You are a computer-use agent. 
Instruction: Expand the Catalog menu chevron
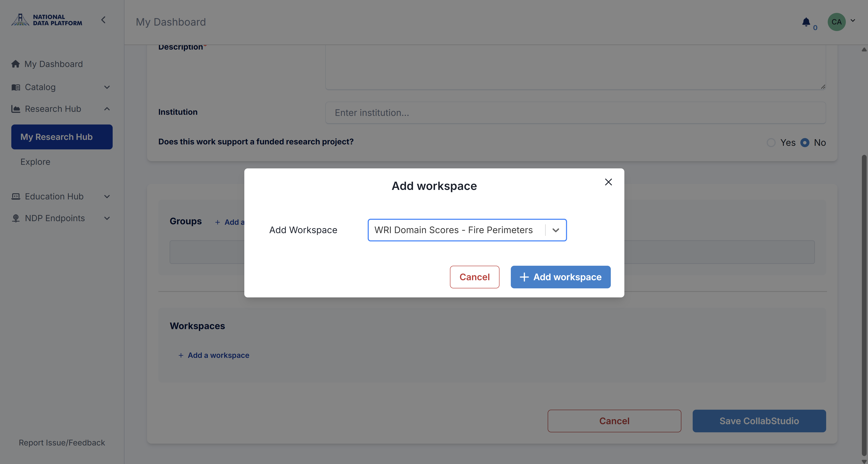[107, 87]
